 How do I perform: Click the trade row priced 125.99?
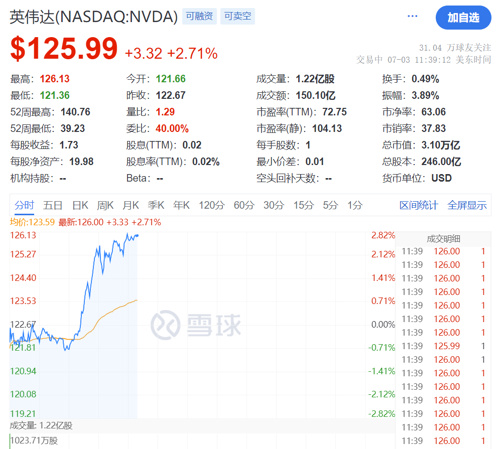coord(443,346)
